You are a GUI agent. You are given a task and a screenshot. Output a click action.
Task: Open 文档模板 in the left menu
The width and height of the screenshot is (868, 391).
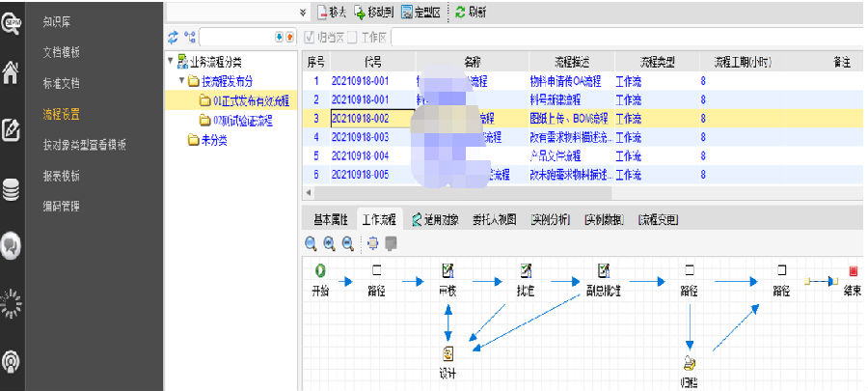(x=62, y=52)
